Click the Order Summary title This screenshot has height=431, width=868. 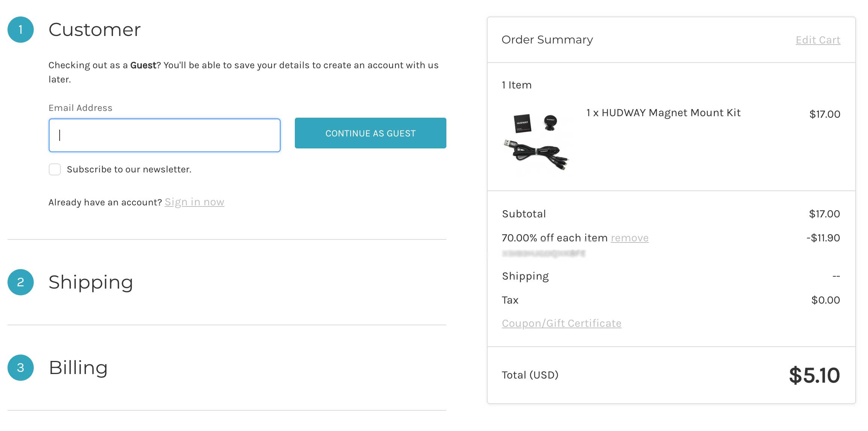pos(547,40)
